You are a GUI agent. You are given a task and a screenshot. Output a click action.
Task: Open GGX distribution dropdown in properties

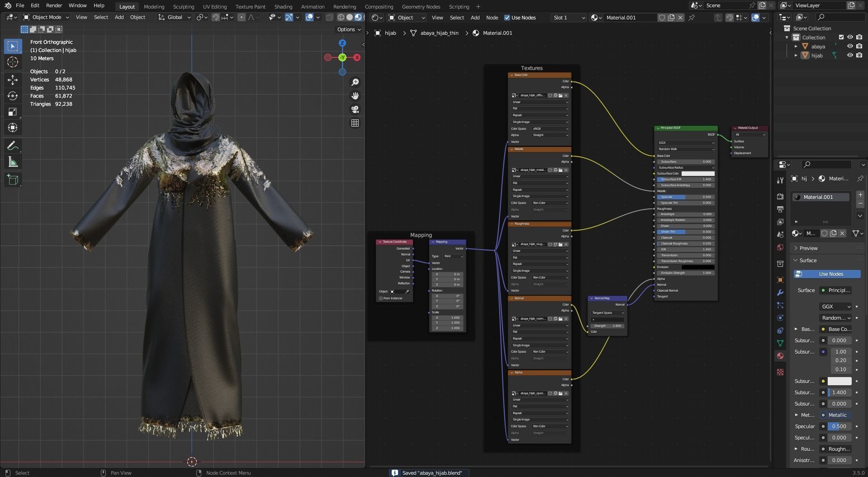835,307
